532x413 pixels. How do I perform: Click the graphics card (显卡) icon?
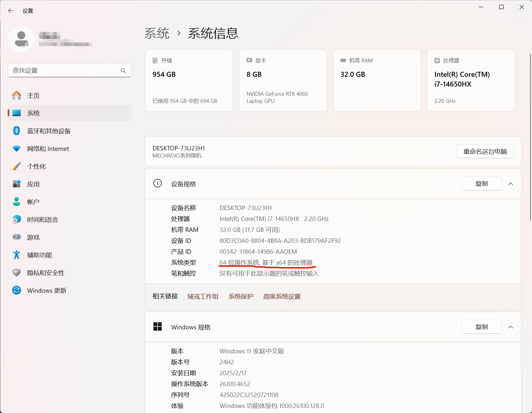249,60
